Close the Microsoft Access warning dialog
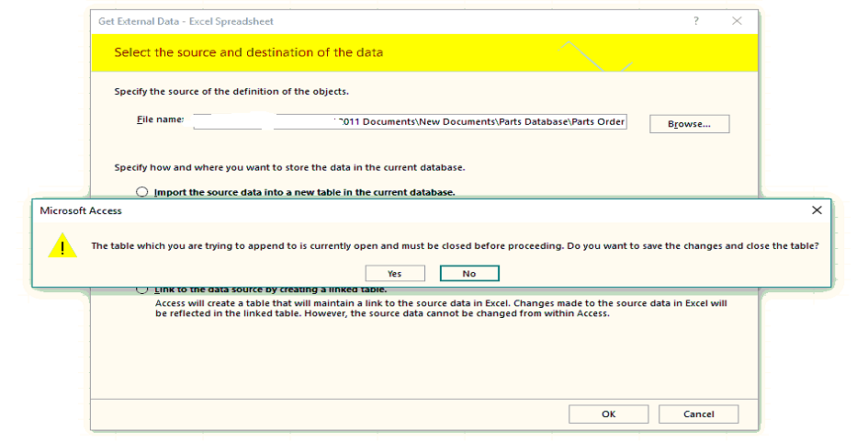The width and height of the screenshot is (868, 442). tap(817, 210)
